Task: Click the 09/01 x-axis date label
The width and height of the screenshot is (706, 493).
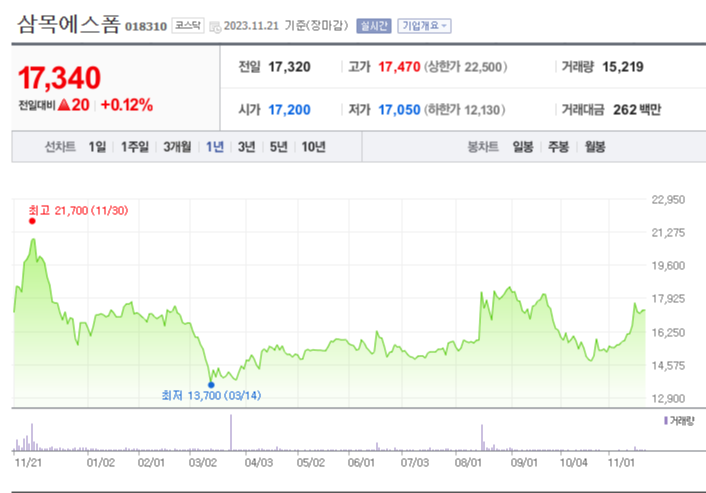Action: pyautogui.click(x=524, y=462)
